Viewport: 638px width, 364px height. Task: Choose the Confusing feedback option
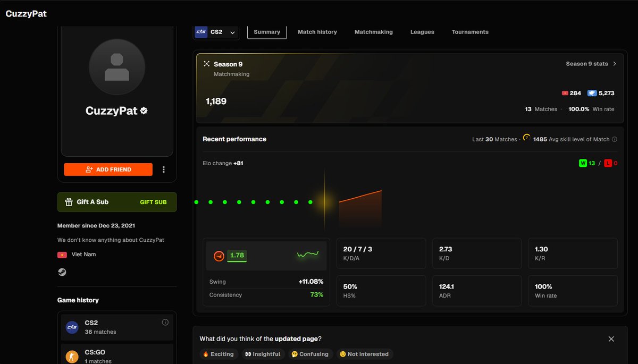click(x=309, y=354)
